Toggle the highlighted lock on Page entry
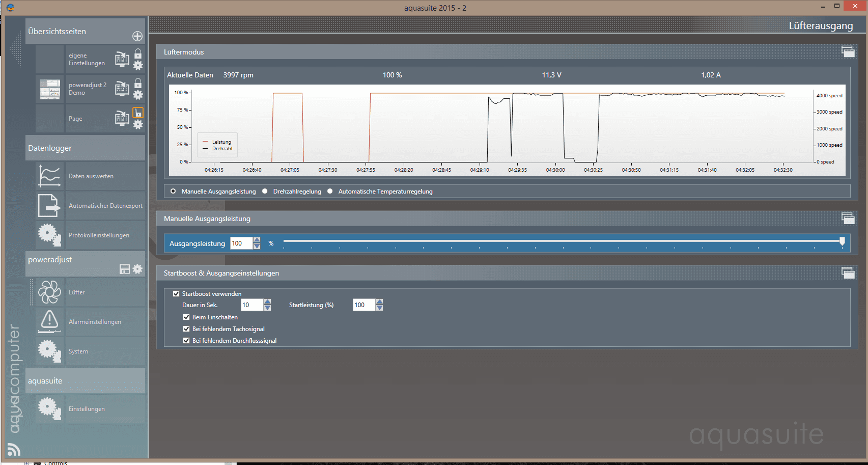The height and width of the screenshot is (465, 868). [x=138, y=113]
